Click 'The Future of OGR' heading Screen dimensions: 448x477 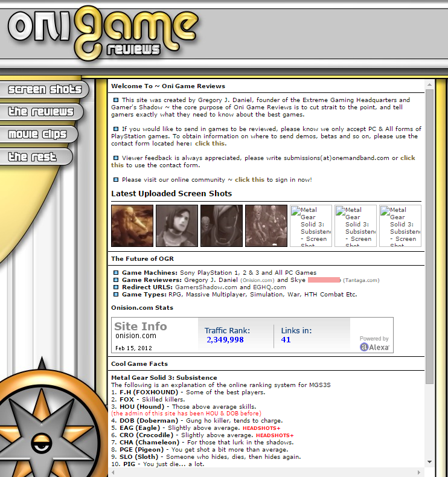(x=142, y=259)
